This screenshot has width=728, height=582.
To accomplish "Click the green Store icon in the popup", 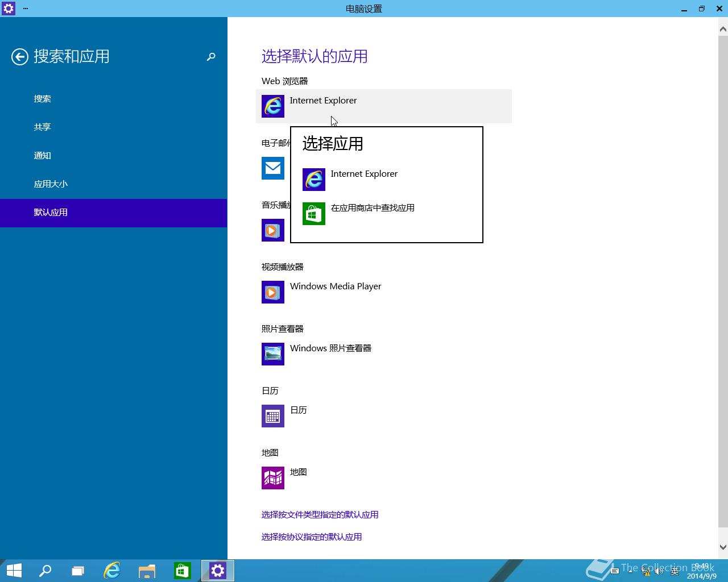I will (314, 214).
